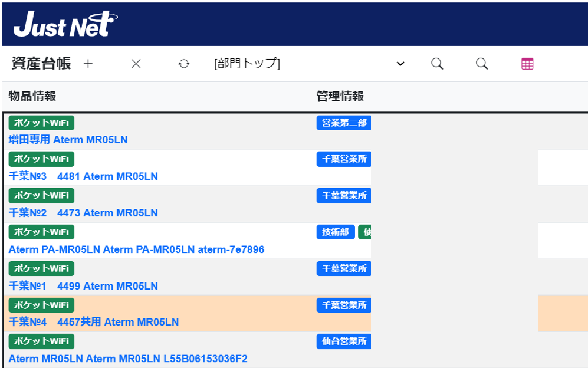Viewport: 588px width, 368px height.
Task: Open the pink table grid view icon
Action: (527, 64)
